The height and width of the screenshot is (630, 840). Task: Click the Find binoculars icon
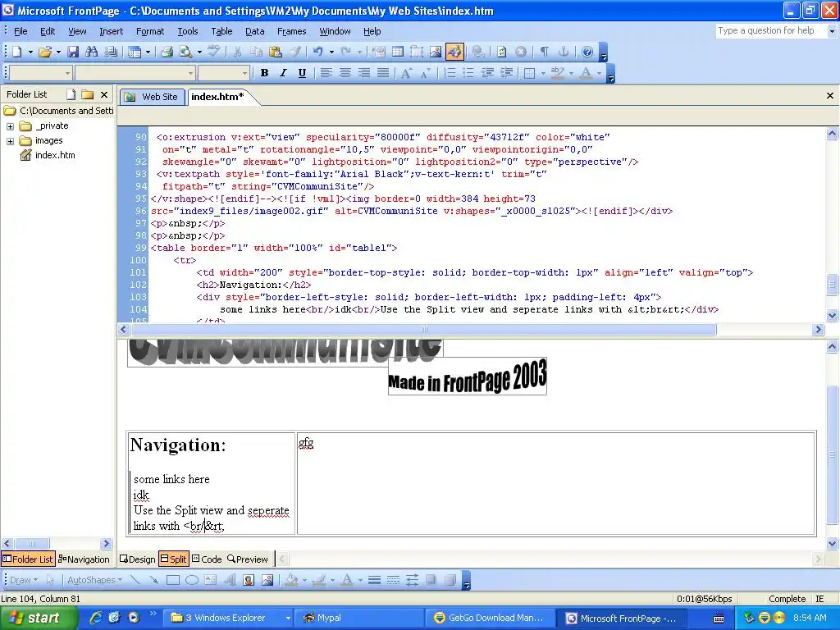pos(92,52)
